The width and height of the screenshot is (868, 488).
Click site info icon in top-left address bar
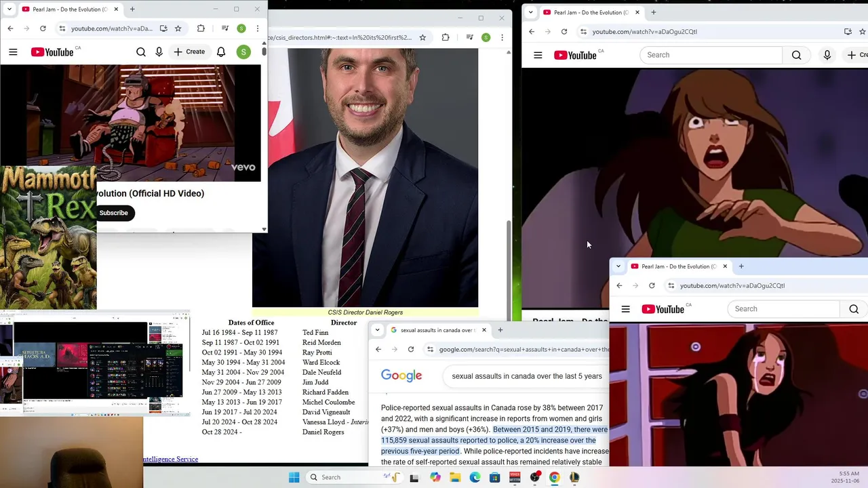coord(62,28)
